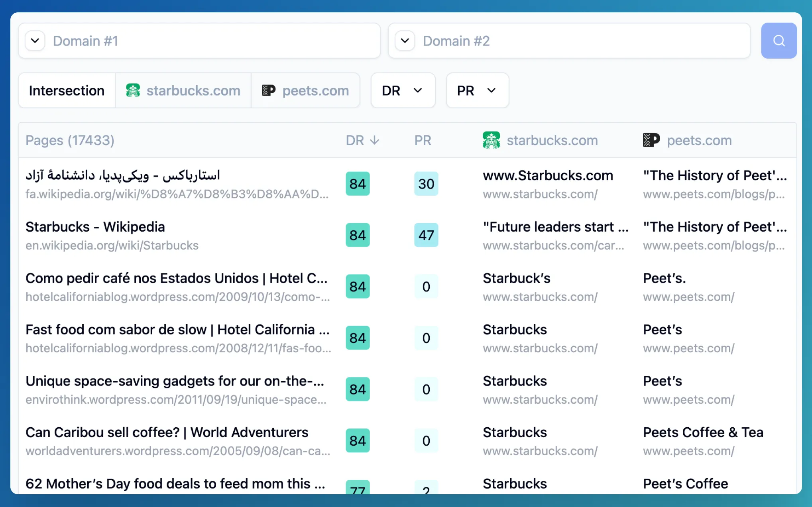Image resolution: width=812 pixels, height=507 pixels.
Task: Enable the starbucks.com domain filter
Action: coord(183,90)
